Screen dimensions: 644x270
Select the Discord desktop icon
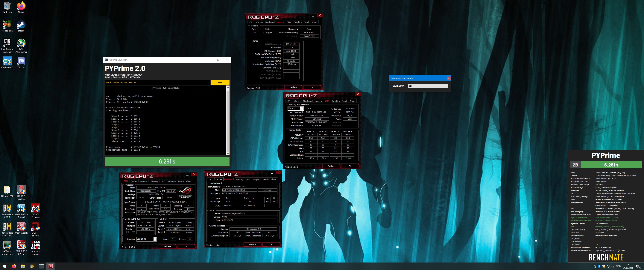pyautogui.click(x=21, y=63)
